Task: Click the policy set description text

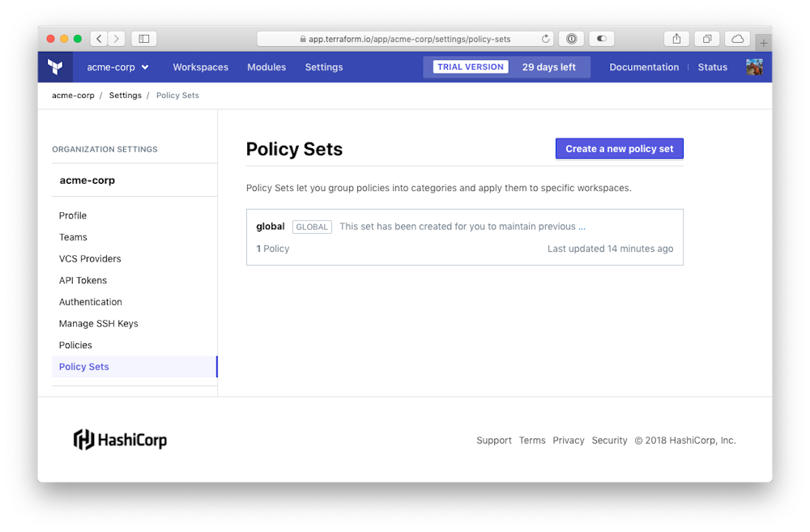Action: (x=463, y=227)
